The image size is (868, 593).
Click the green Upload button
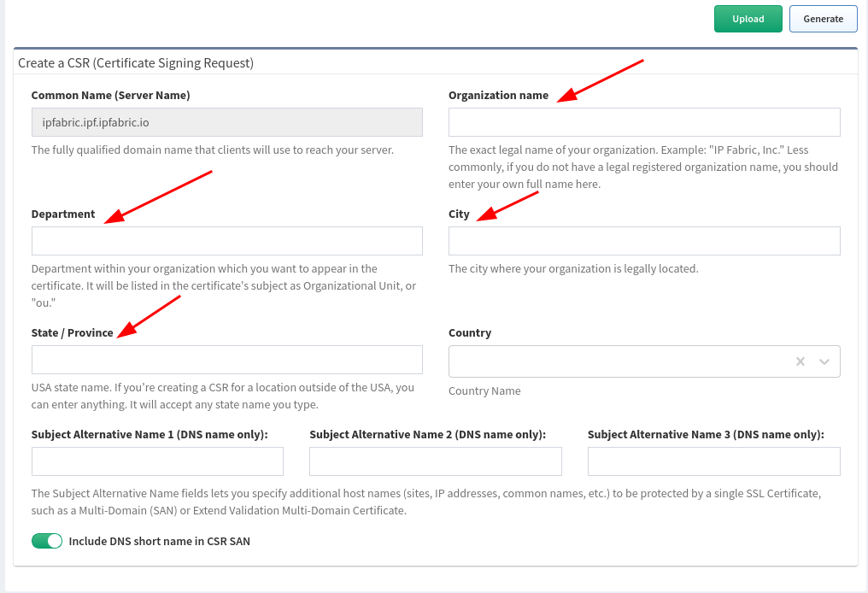tap(748, 19)
